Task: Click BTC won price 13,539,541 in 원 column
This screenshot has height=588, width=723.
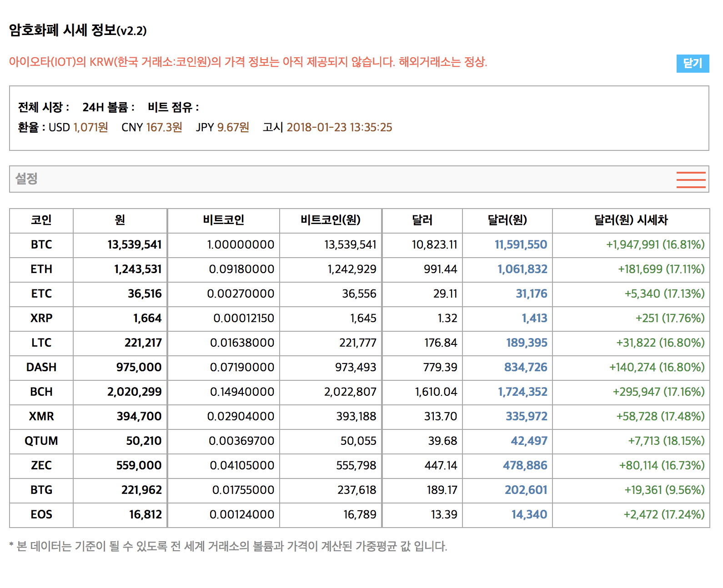Action: [x=135, y=245]
